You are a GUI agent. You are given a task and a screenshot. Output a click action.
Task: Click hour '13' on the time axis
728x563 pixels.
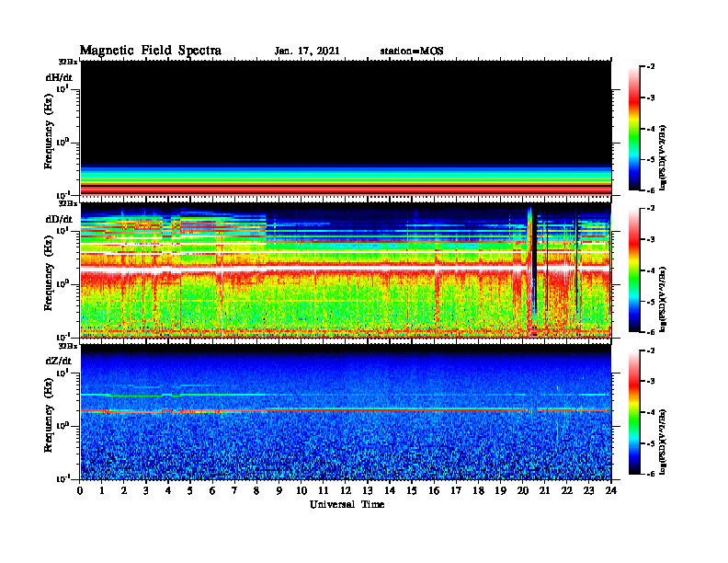(368, 491)
